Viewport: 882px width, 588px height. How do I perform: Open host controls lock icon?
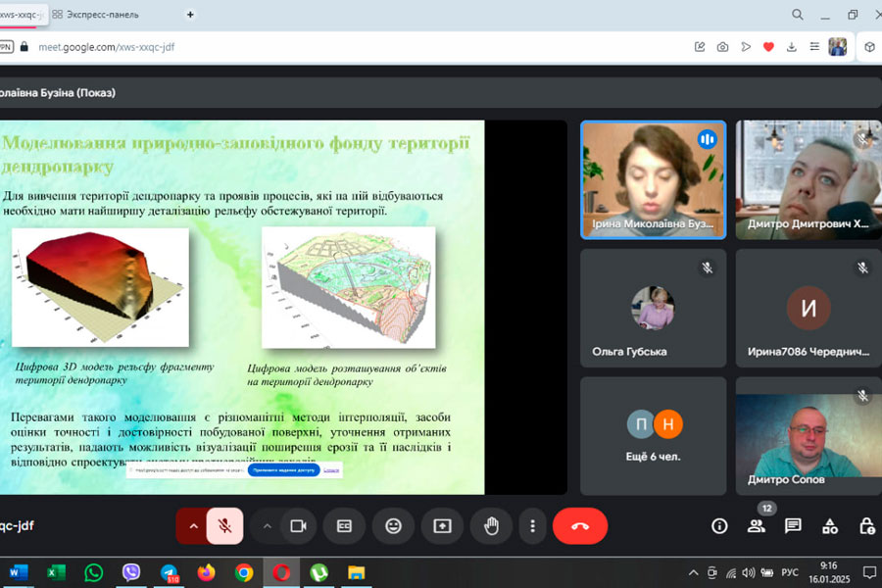[866, 526]
